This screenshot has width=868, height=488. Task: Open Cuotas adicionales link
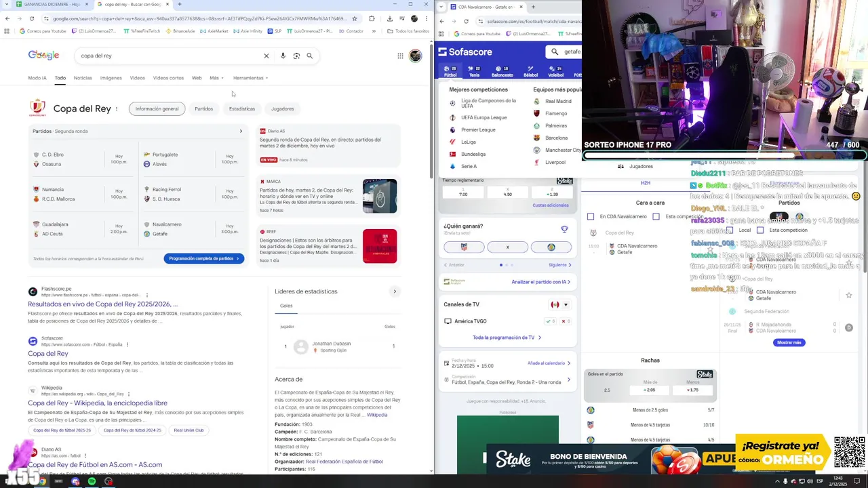[551, 205]
